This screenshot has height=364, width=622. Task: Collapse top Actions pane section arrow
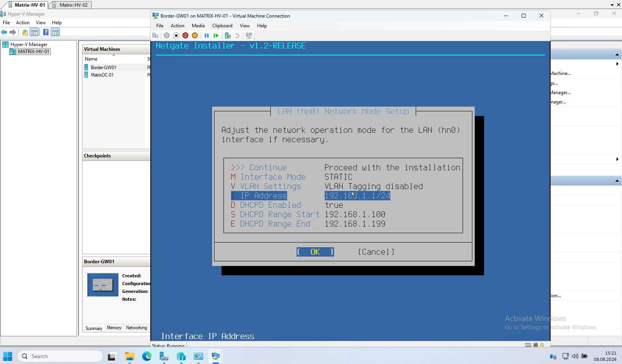point(617,55)
